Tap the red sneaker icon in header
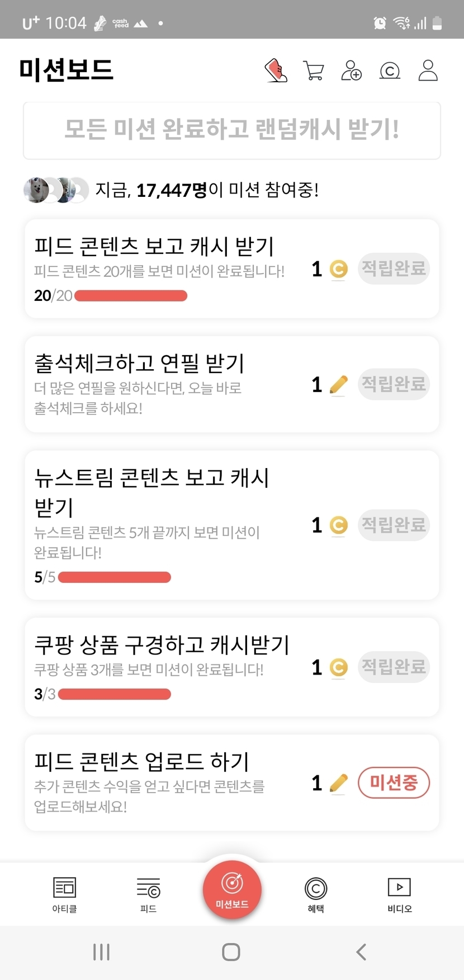 point(276,71)
